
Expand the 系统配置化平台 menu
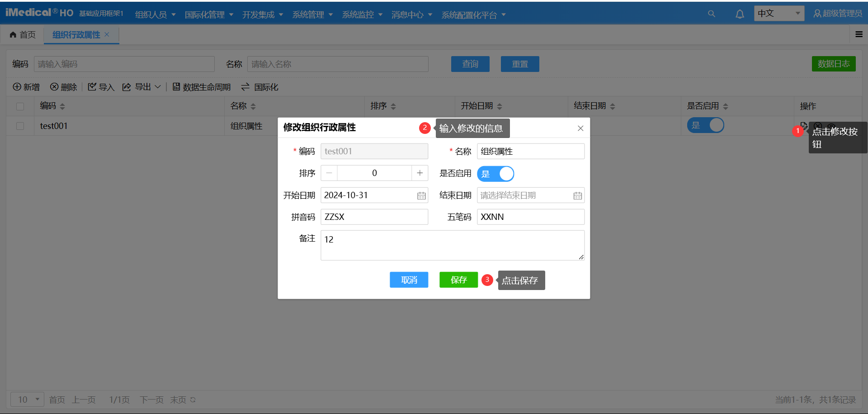pyautogui.click(x=473, y=14)
